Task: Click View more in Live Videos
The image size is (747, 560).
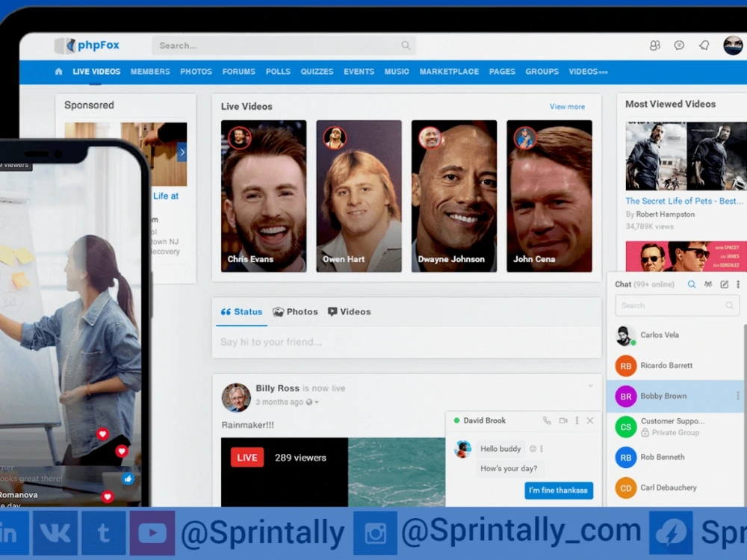Action: pos(568,107)
